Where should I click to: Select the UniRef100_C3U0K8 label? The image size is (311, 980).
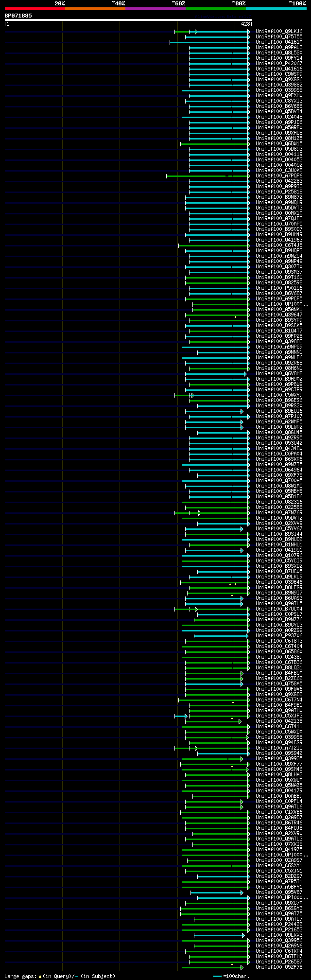(x=279, y=170)
